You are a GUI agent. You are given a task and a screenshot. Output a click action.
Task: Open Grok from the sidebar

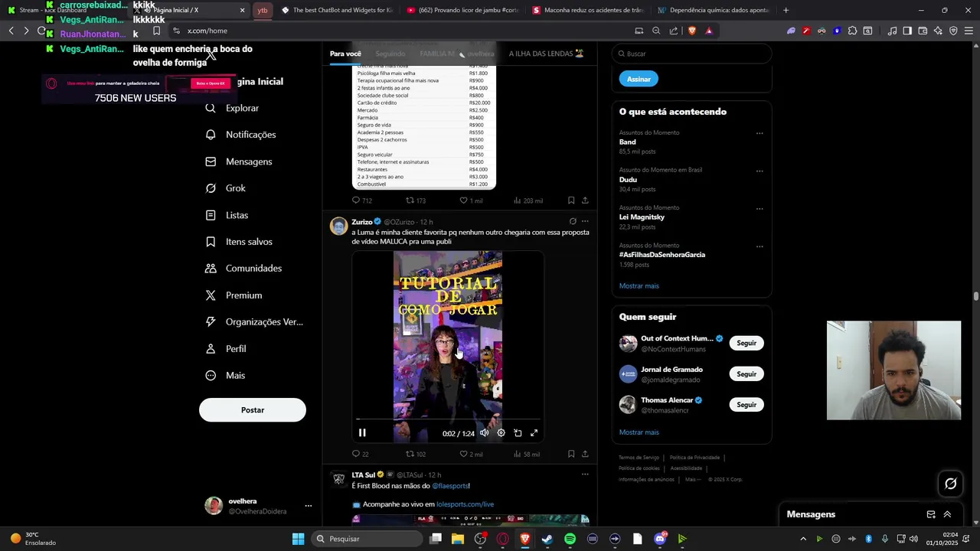(x=226, y=188)
